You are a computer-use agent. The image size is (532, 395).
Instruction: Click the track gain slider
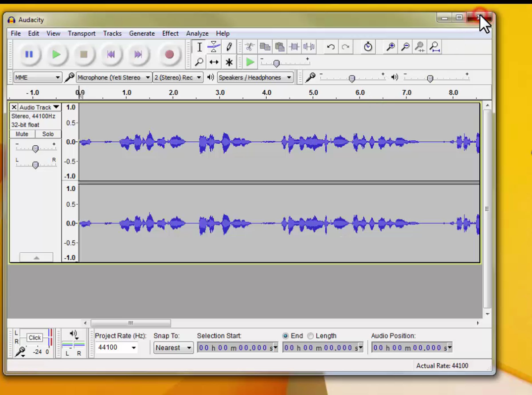click(x=35, y=149)
